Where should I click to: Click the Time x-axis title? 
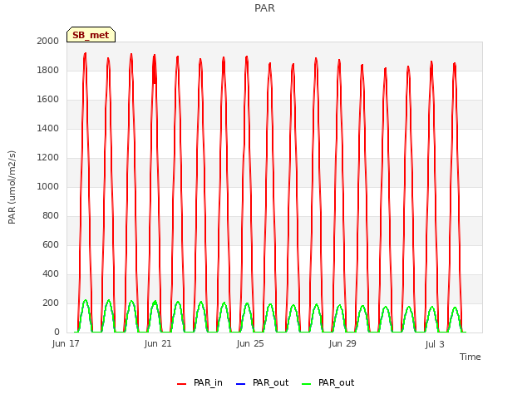click(x=470, y=357)
